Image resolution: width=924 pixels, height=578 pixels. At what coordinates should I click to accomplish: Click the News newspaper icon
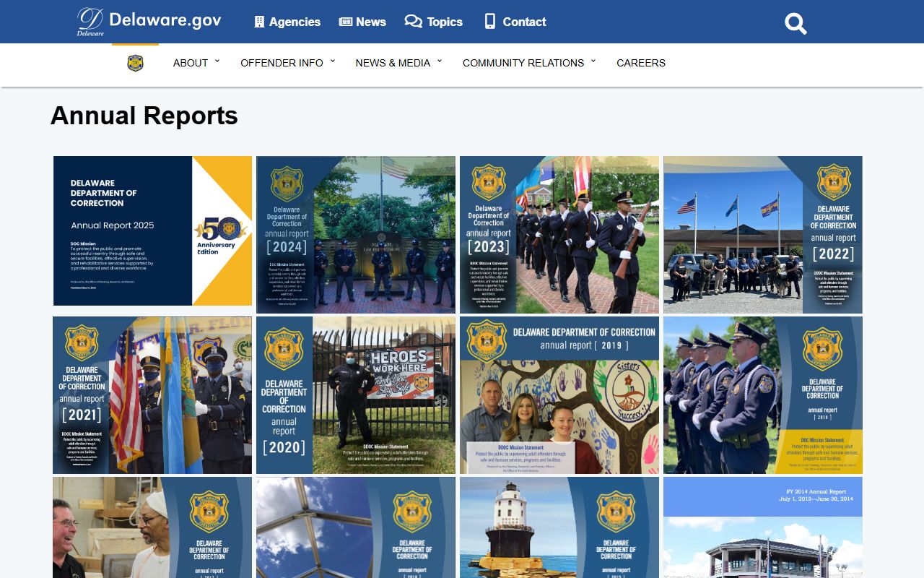[346, 22]
